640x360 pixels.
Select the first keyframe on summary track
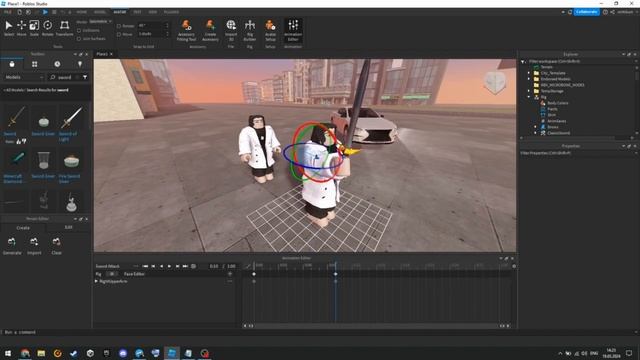click(x=254, y=274)
